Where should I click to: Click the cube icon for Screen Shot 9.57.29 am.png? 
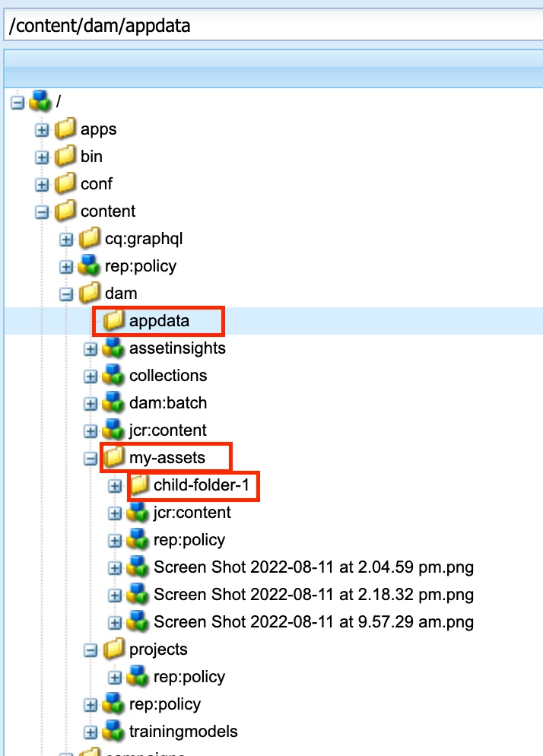pos(138,621)
